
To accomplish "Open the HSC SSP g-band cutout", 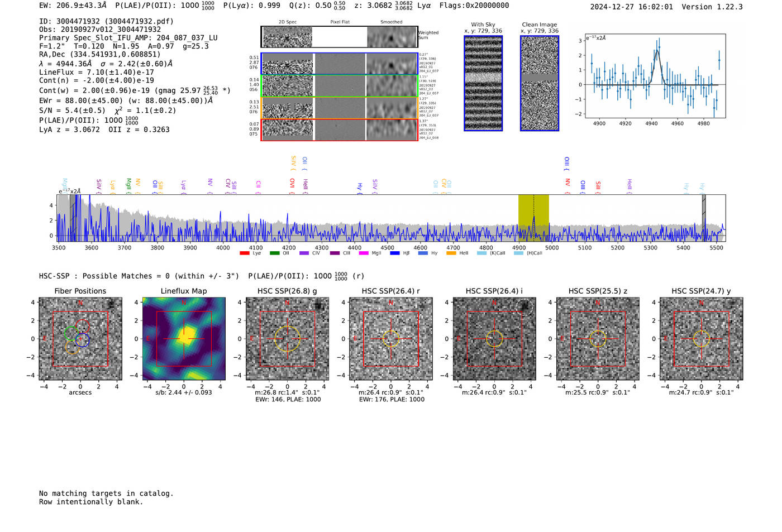I will 287,339.
